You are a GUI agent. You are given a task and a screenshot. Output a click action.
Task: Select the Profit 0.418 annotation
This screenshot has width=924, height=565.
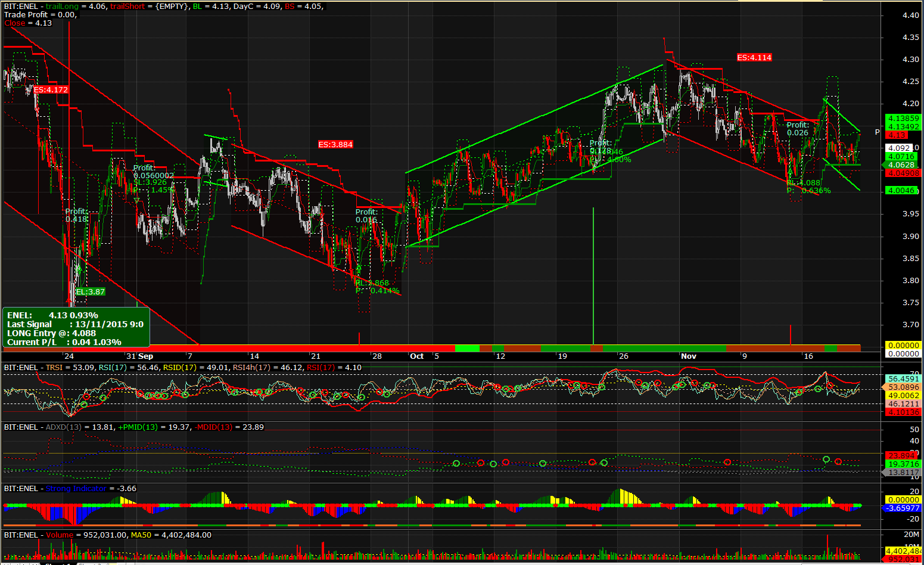click(x=76, y=215)
